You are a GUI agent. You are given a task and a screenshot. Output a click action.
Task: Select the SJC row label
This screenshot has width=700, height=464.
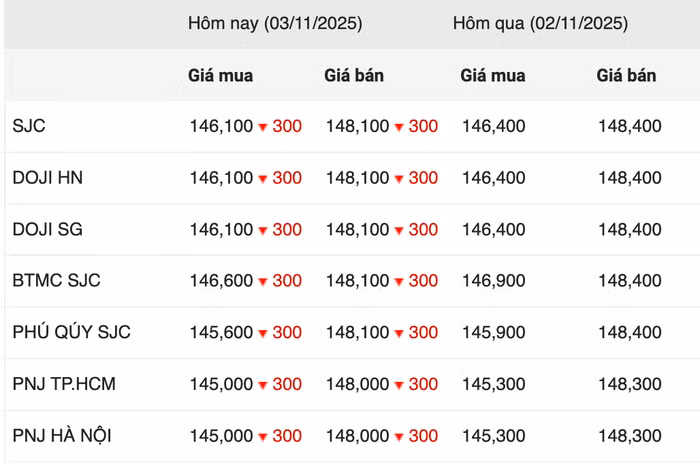pos(29,127)
